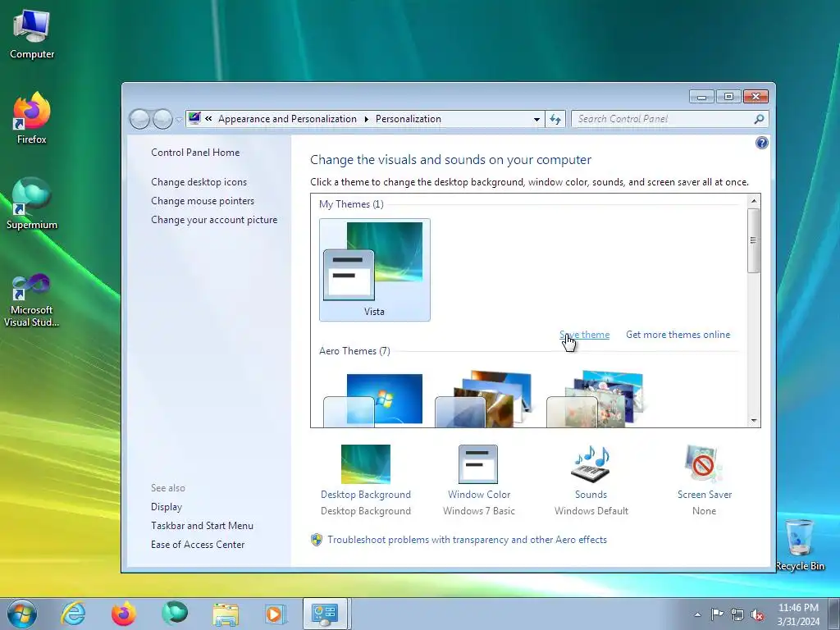Click the network tray icon

pos(737,614)
